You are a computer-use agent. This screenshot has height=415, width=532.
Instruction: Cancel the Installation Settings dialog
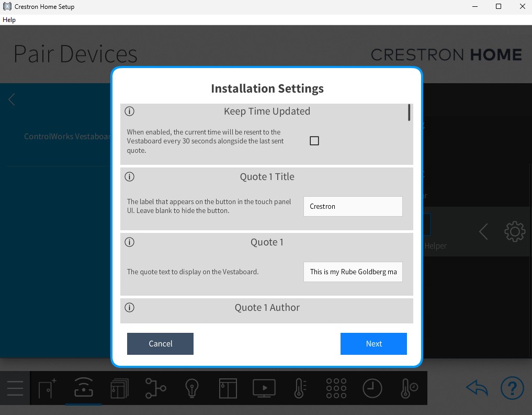click(x=160, y=344)
